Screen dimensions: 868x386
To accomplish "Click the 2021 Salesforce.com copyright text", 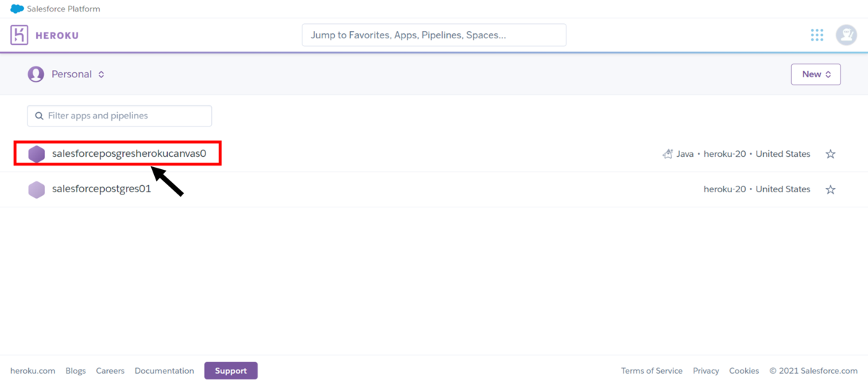I will pyautogui.click(x=813, y=371).
